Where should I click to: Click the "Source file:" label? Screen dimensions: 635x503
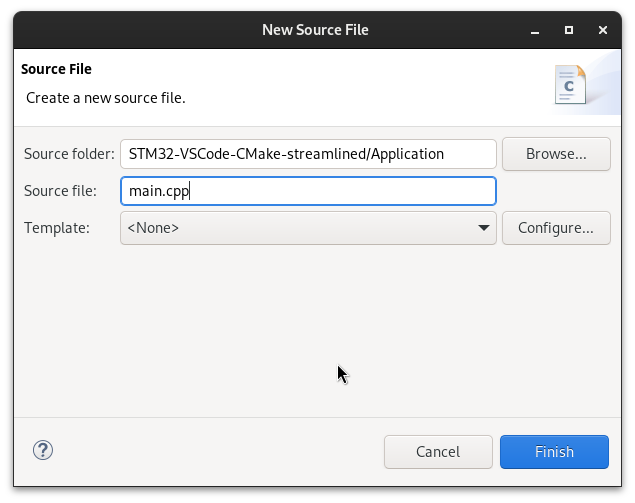click(x=60, y=191)
